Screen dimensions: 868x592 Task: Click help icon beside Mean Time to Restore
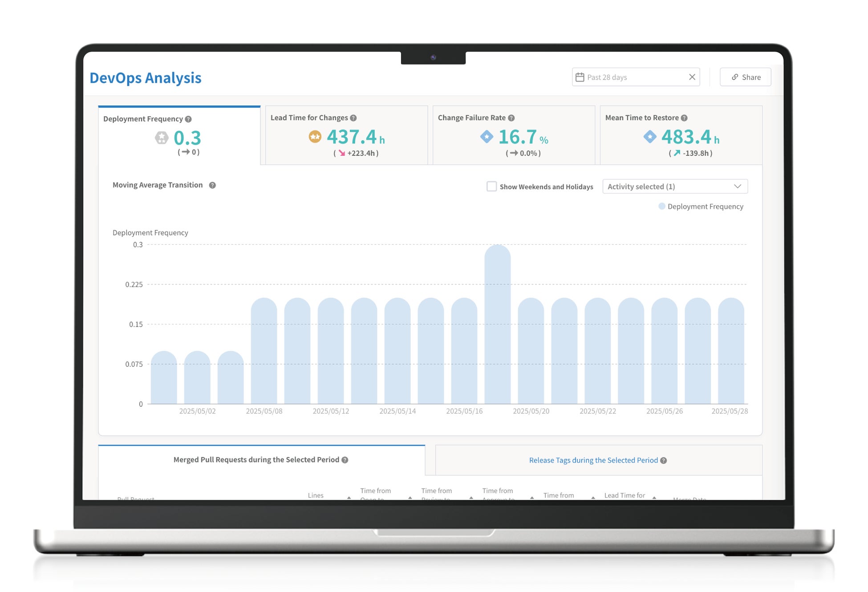pos(684,118)
